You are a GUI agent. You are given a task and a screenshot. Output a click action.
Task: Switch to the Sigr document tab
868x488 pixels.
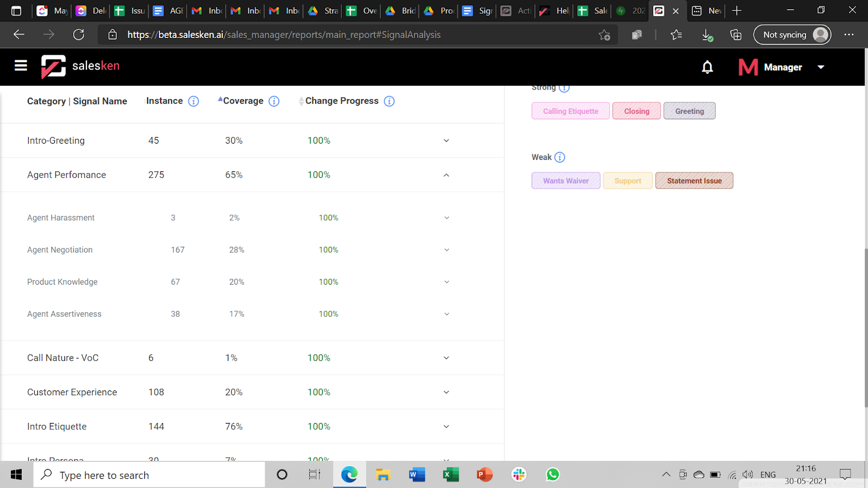point(477,11)
